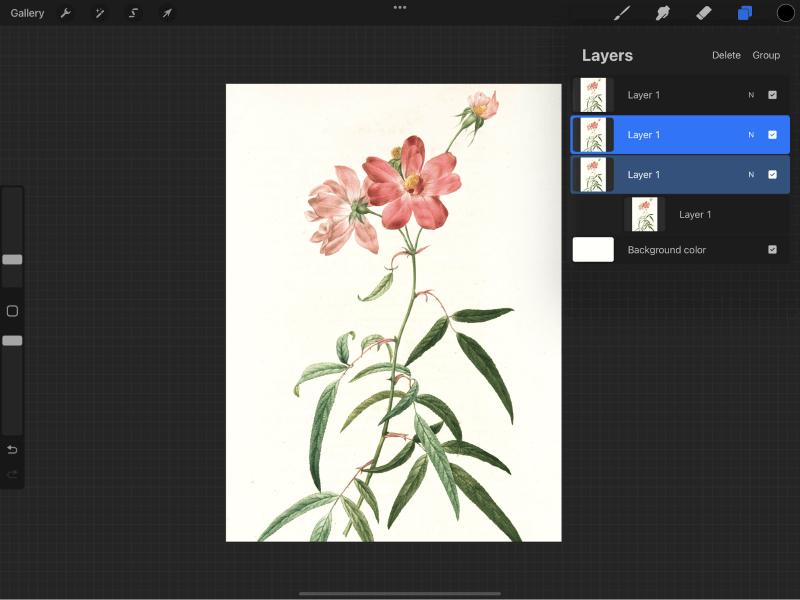Activate the Transform arrow tool
Image resolution: width=800 pixels, height=600 pixels.
(167, 13)
